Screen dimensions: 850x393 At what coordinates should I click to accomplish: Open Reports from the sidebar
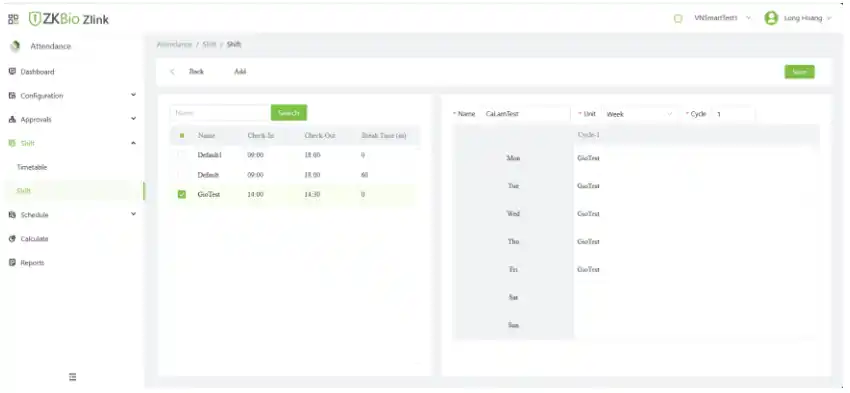point(32,262)
